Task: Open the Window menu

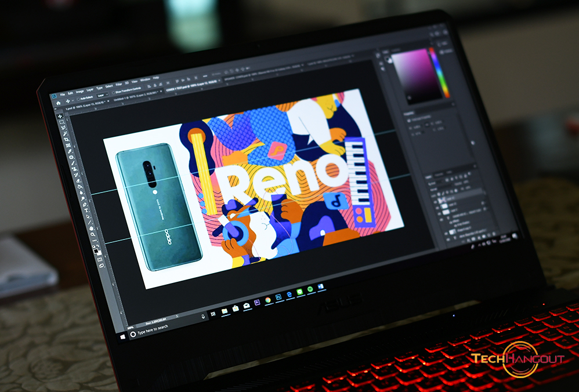Action: 145,79
